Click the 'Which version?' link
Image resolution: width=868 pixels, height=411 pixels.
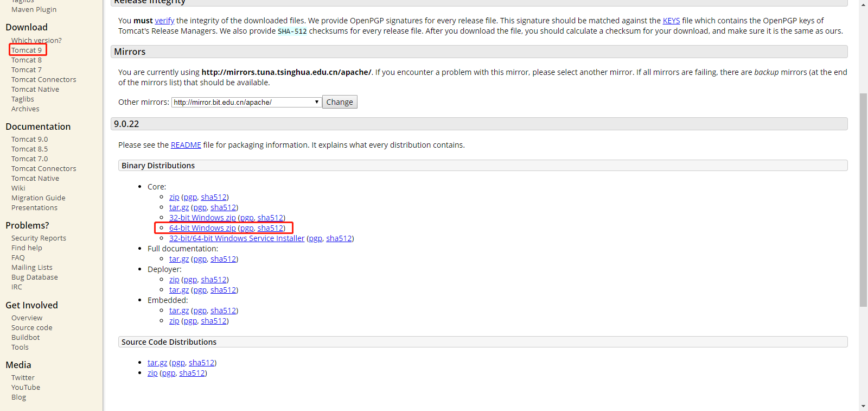[x=36, y=40]
